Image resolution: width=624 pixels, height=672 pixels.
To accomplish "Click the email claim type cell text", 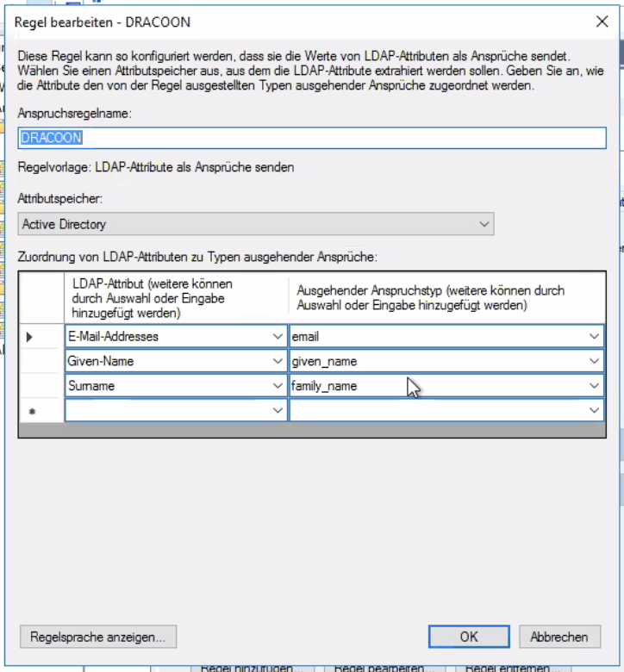I will (305, 337).
